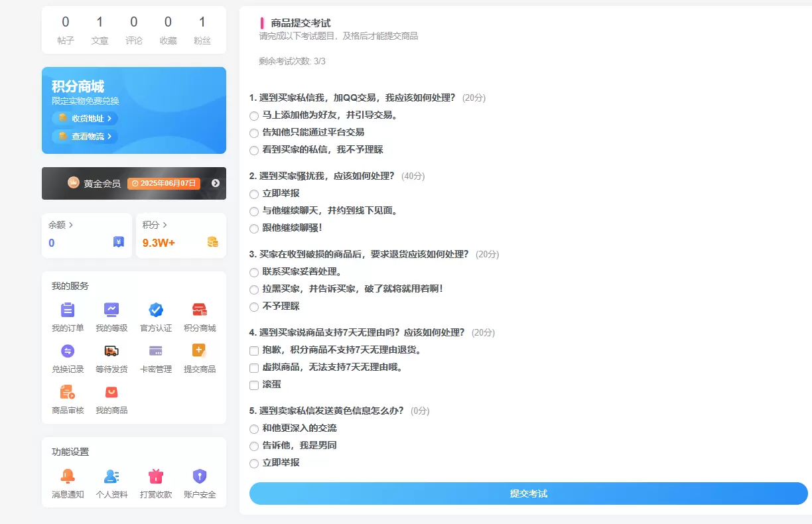Select 不予理睬 under question 3
The image size is (812, 524).
pyautogui.click(x=254, y=306)
